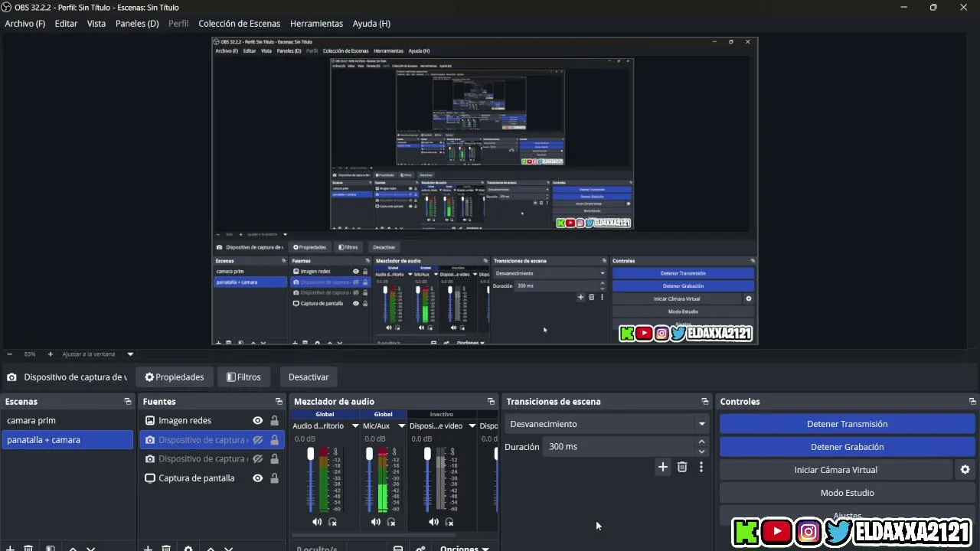The height and width of the screenshot is (551, 980).
Task: Enable Modo Estudio
Action: (848, 493)
